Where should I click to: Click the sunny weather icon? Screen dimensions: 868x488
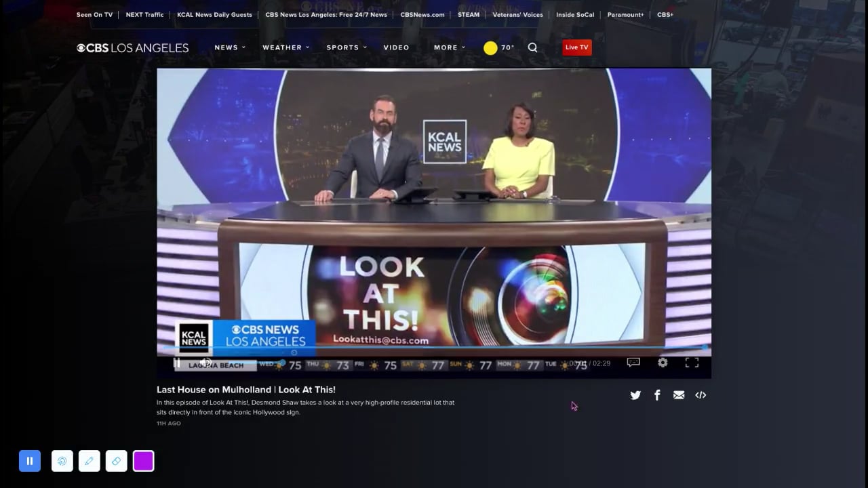pos(490,48)
